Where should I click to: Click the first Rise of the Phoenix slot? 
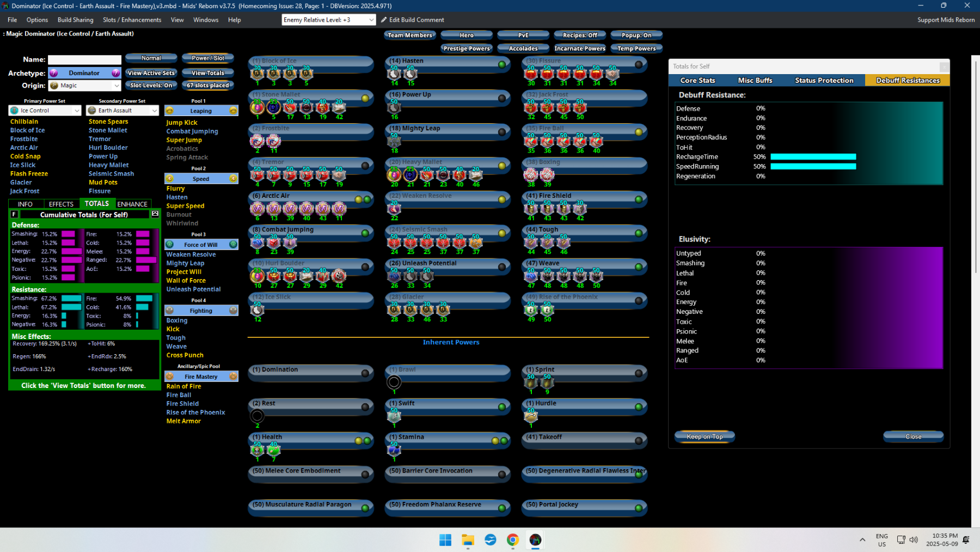(531, 311)
